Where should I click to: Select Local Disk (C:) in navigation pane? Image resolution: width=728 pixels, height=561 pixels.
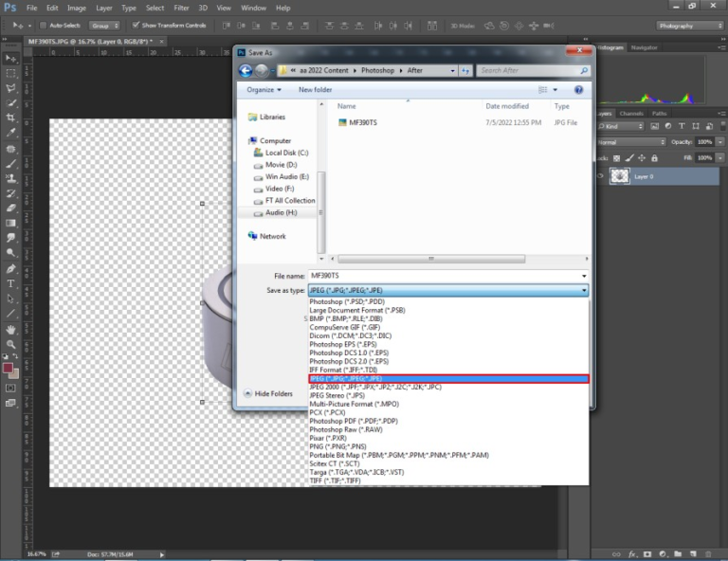(282, 153)
